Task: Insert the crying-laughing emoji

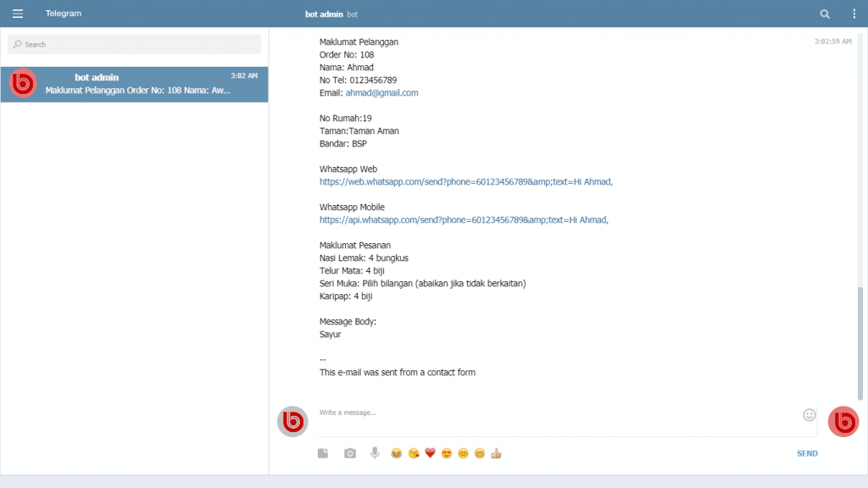Action: (x=396, y=453)
